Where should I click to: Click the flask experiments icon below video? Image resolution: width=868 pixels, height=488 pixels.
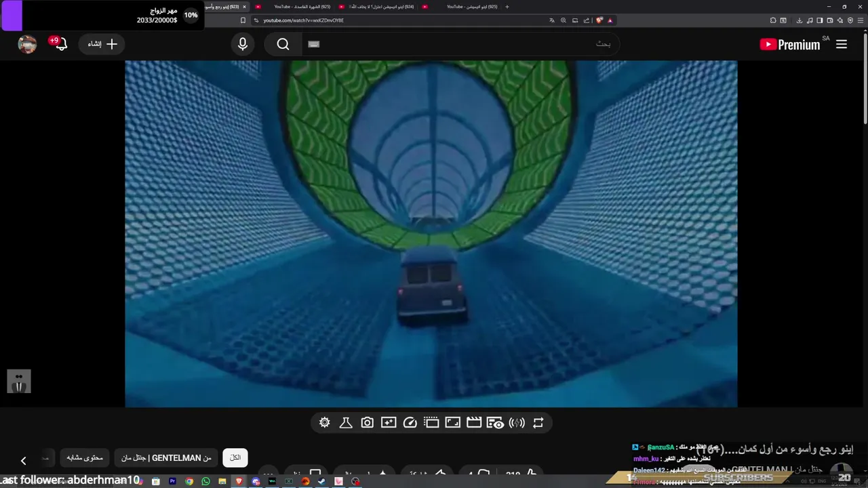(x=345, y=423)
